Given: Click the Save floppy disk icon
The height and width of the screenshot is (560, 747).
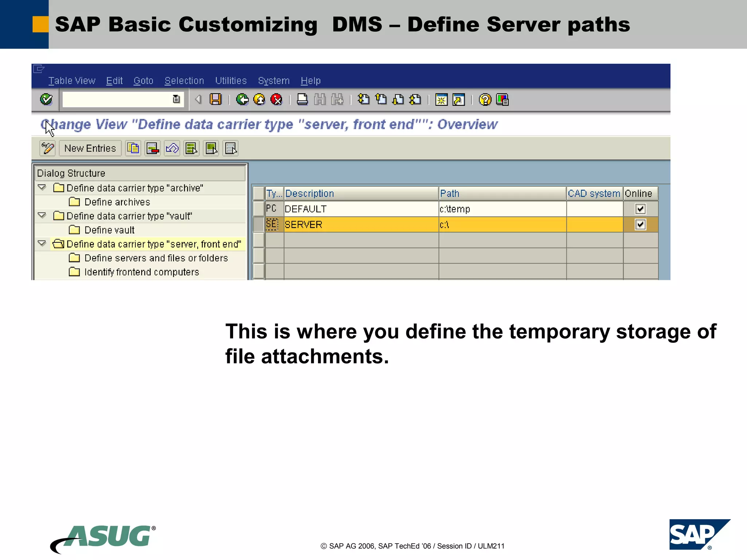Looking at the screenshot, I should 216,99.
